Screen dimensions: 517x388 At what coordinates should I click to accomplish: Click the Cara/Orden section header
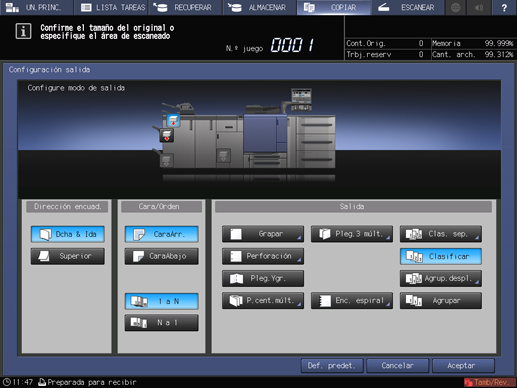click(x=161, y=207)
